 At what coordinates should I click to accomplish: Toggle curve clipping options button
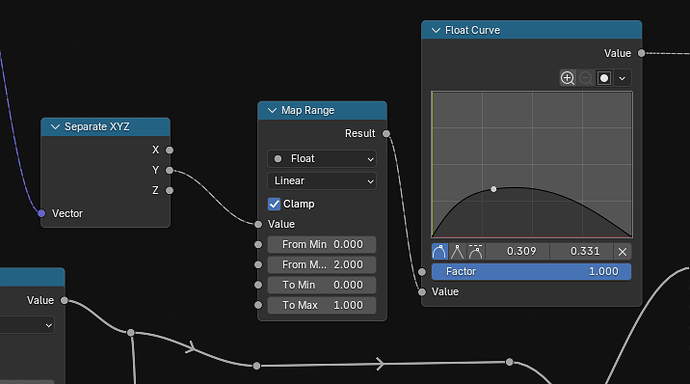(604, 78)
